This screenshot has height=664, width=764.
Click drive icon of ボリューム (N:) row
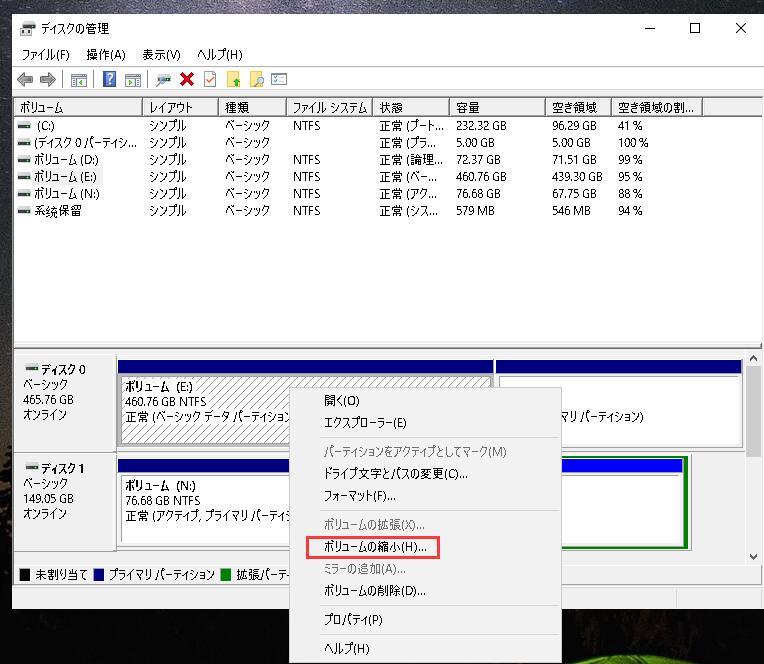[24, 193]
